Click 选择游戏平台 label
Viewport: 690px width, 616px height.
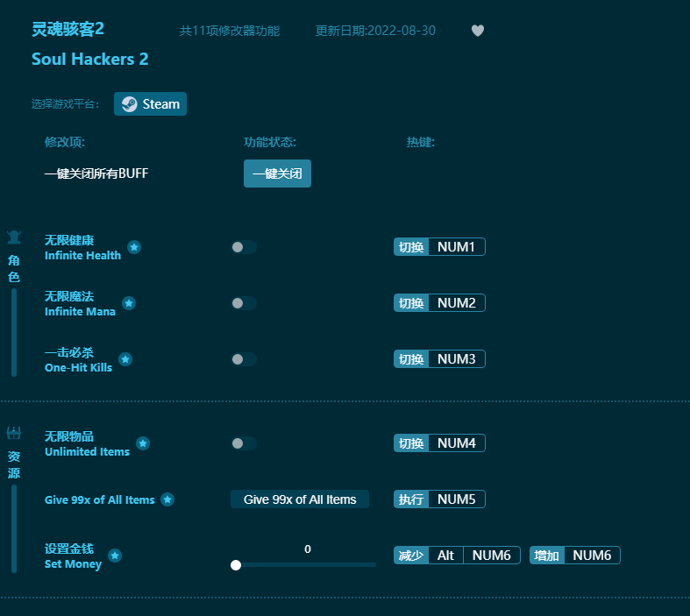click(65, 104)
